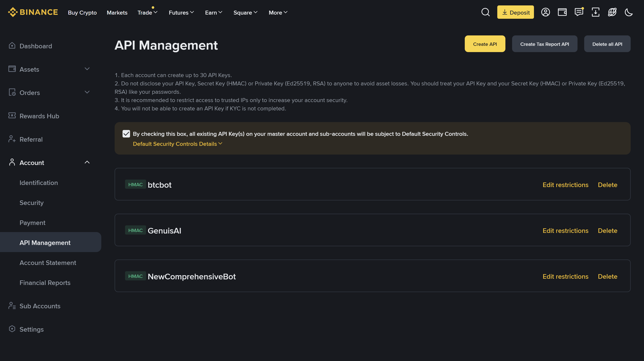This screenshot has height=361, width=644.
Task: Click the Settings hexagon icon
Action: [12, 329]
